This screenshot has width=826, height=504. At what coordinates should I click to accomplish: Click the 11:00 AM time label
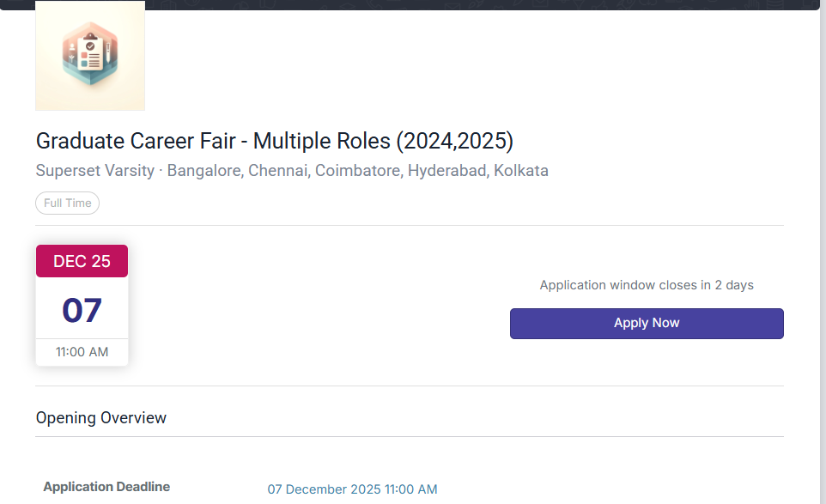click(82, 351)
